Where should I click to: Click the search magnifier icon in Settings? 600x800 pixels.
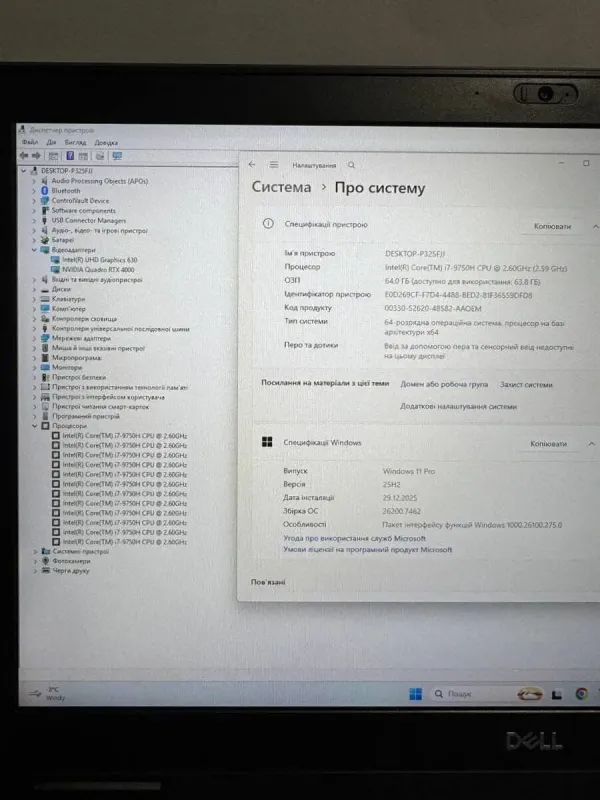(x=351, y=164)
